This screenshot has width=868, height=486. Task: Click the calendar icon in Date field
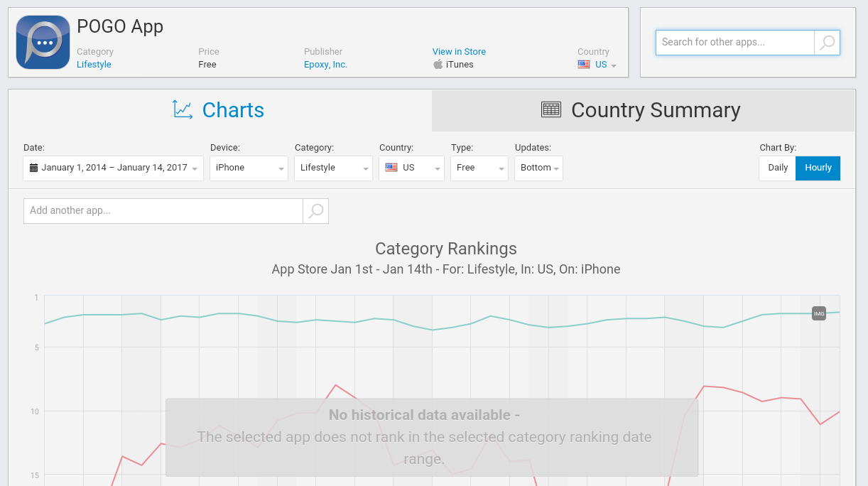33,168
